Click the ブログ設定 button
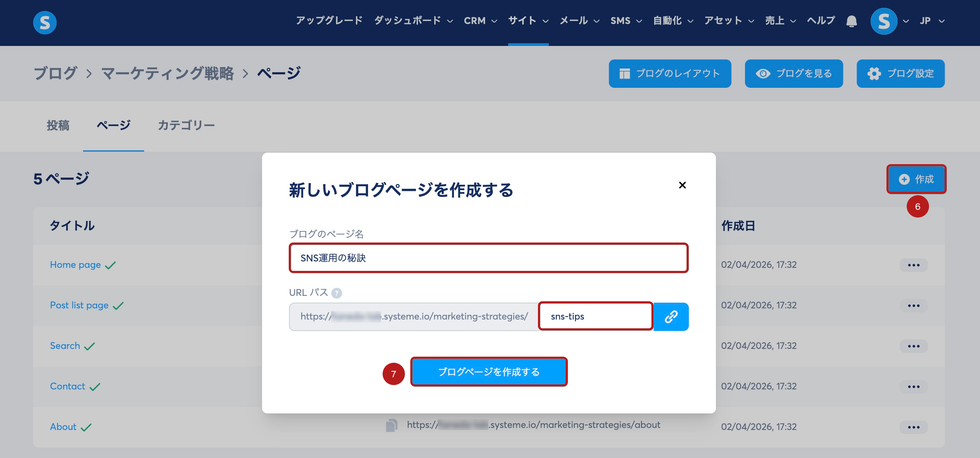980x458 pixels. pos(900,73)
